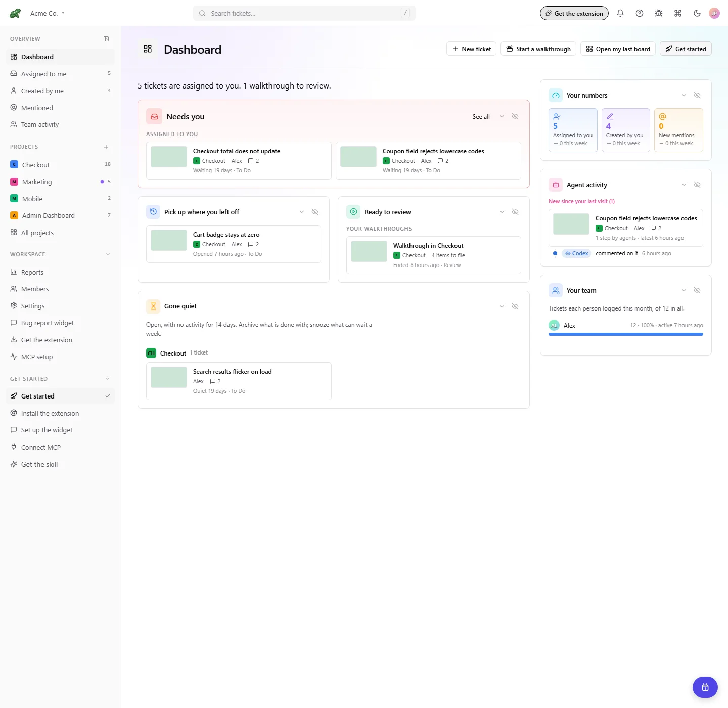The image size is (728, 708).
Task: Open the Marketing project
Action: tap(61, 182)
